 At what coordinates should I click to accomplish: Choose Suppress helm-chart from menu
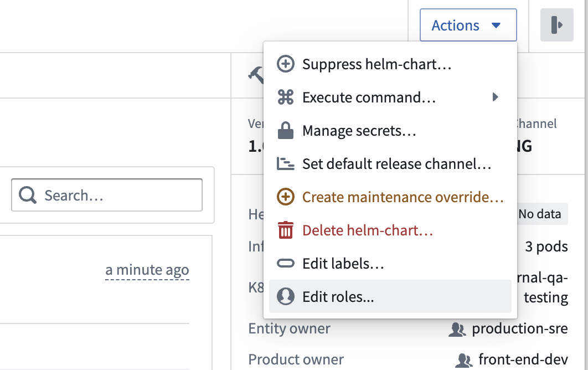390,64
